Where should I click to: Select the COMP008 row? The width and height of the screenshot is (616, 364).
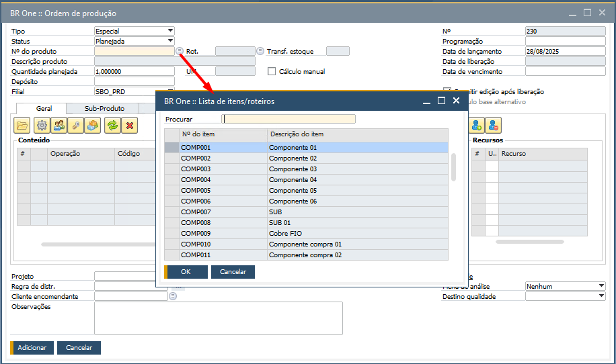pos(307,222)
